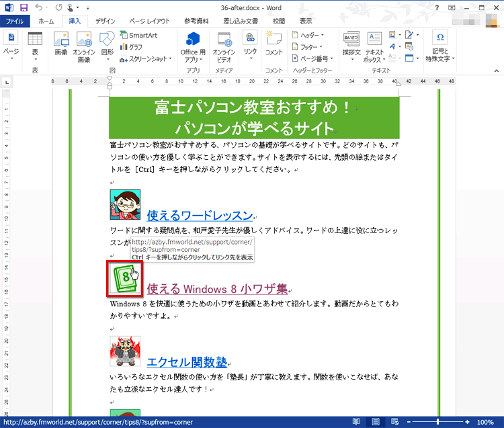504x428 pixels.
Task: Select web layout view icon
Action: tap(394, 421)
